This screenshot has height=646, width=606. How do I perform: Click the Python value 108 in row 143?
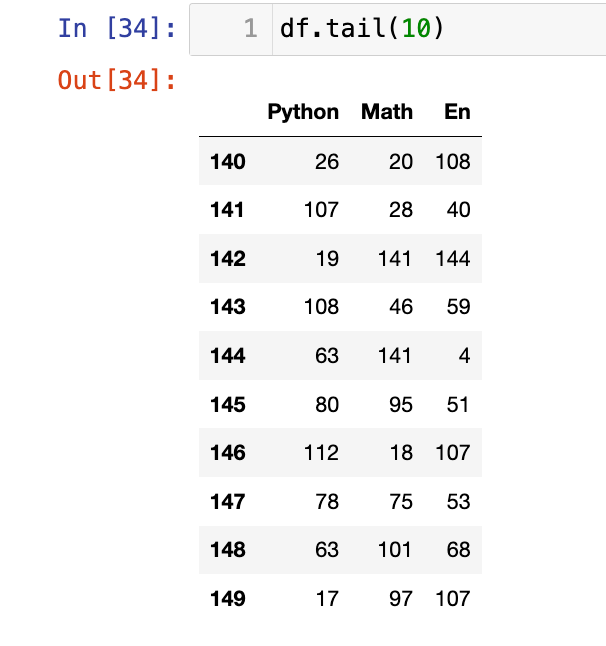pyautogui.click(x=321, y=307)
